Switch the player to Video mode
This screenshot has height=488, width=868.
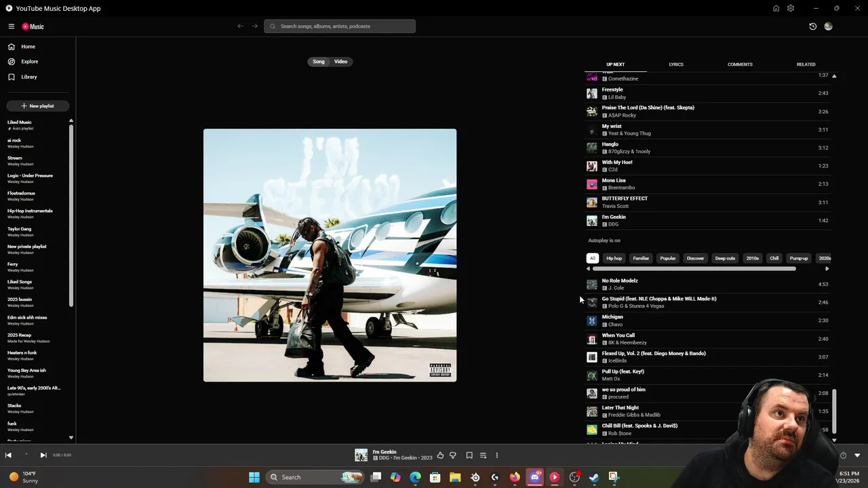point(340,62)
